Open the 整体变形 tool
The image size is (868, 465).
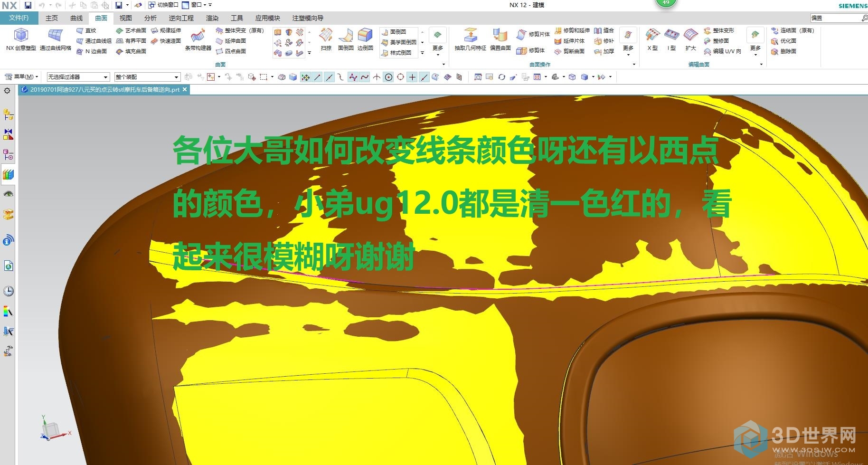[718, 30]
